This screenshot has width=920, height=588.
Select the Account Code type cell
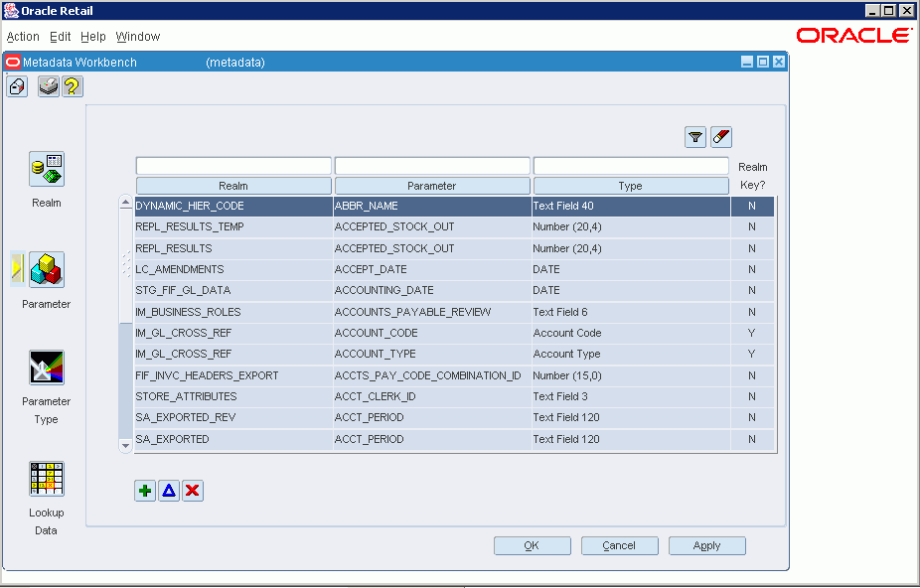click(x=631, y=334)
